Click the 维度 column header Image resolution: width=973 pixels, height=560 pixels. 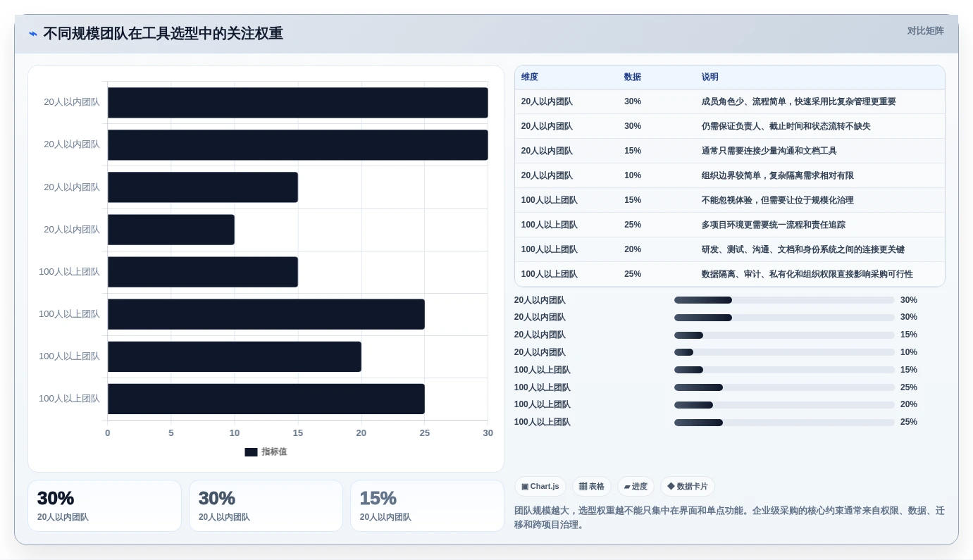pos(530,77)
